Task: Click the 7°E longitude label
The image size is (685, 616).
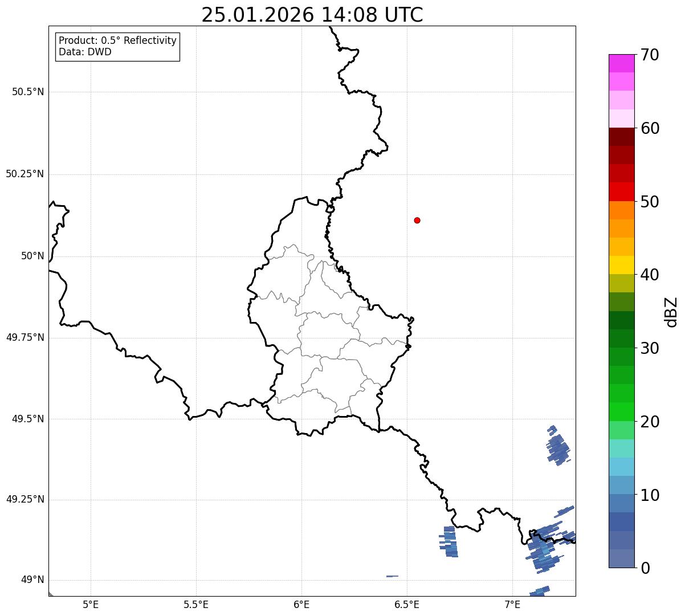Action: point(512,604)
